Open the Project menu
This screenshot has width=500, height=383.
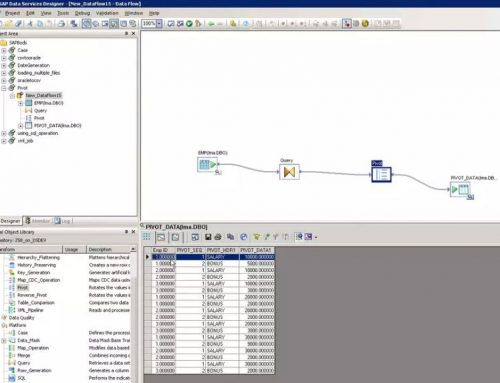coord(12,13)
